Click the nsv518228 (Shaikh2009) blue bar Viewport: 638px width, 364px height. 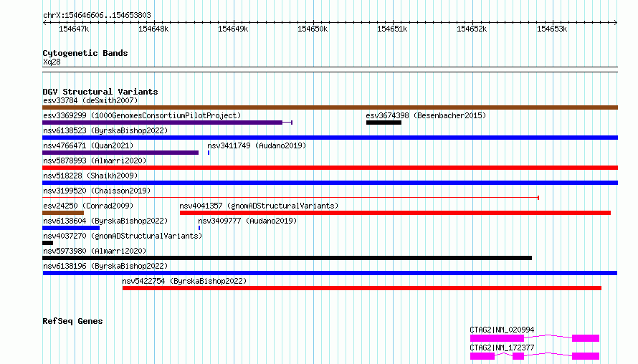point(330,183)
